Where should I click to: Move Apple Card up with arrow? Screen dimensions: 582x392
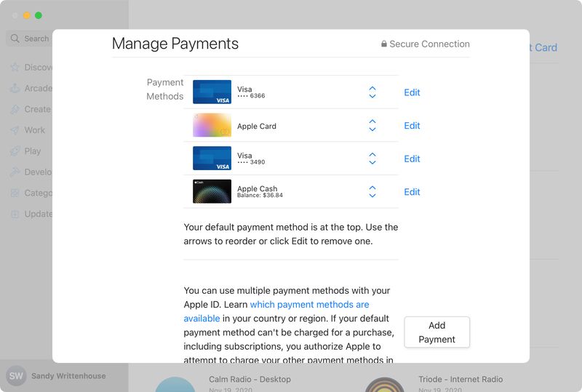tap(372, 121)
